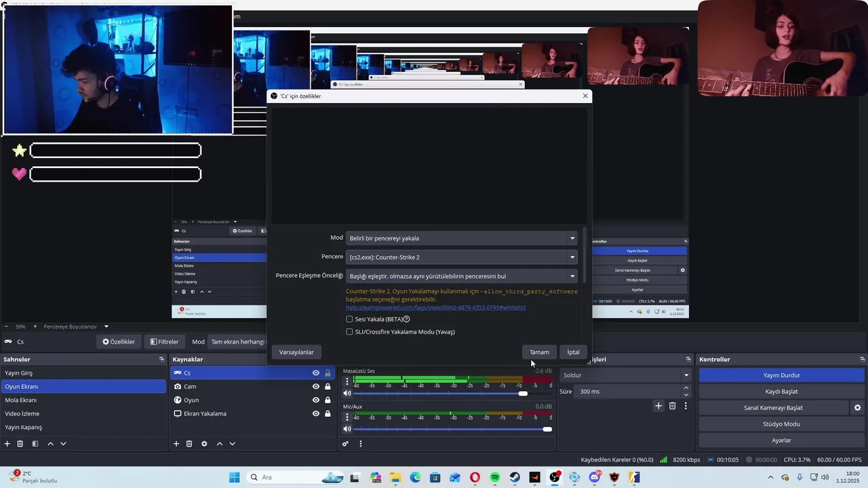Image resolution: width=868 pixels, height=488 pixels.
Task: Open the Pencereye Boyutlandır scaling dropdown
Action: click(76, 326)
